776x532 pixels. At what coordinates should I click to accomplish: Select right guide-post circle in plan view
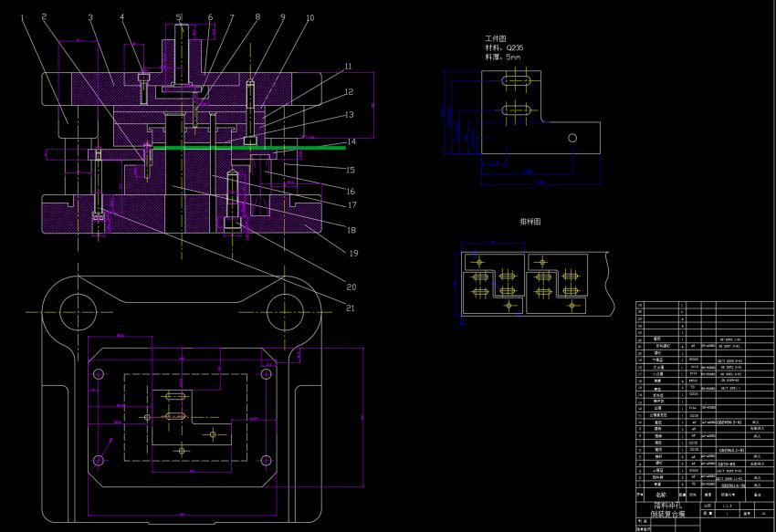click(285, 312)
